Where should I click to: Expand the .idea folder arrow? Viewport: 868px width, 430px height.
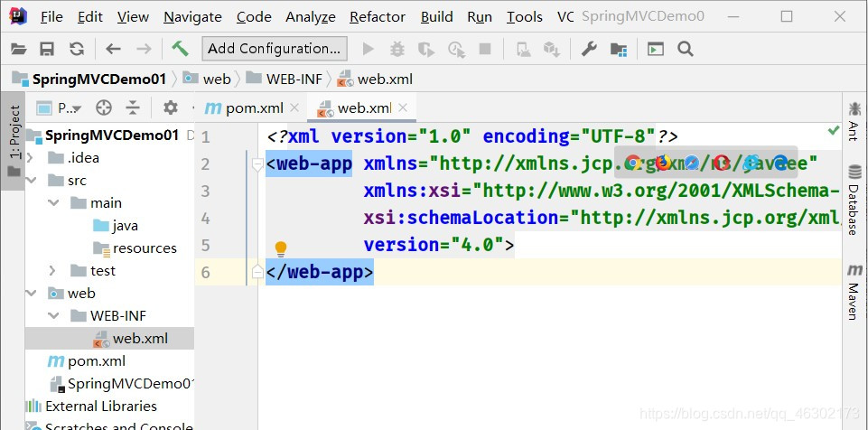pos(30,158)
